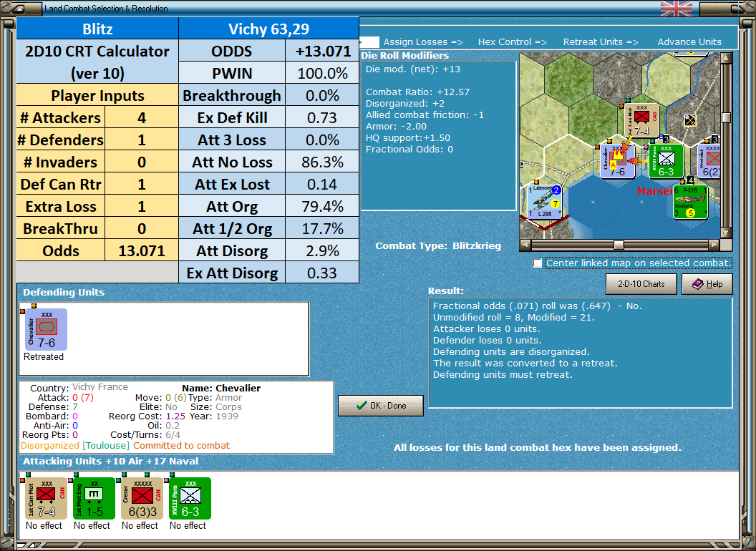756x551 pixels.
Task: Click the map's vertical scrollbar up arrow
Action: click(x=726, y=58)
